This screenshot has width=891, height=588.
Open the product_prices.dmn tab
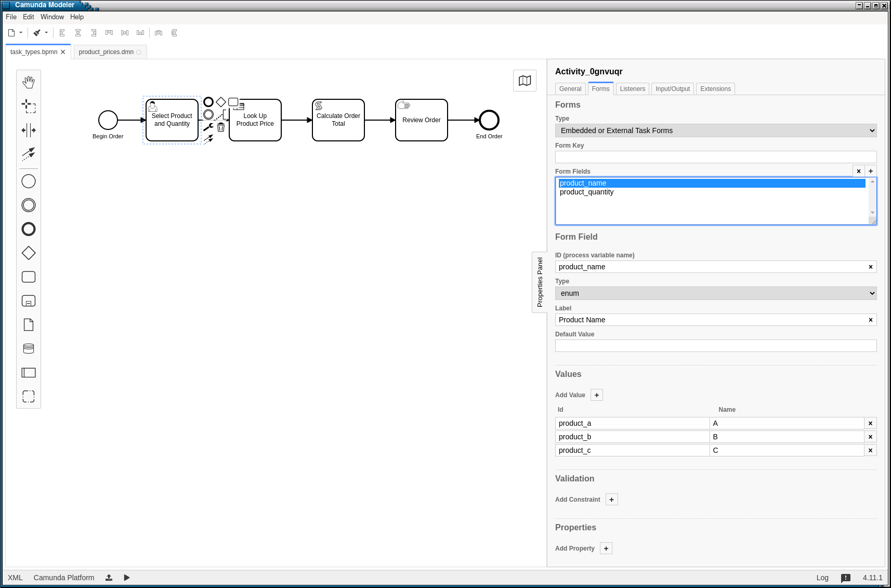coord(106,52)
